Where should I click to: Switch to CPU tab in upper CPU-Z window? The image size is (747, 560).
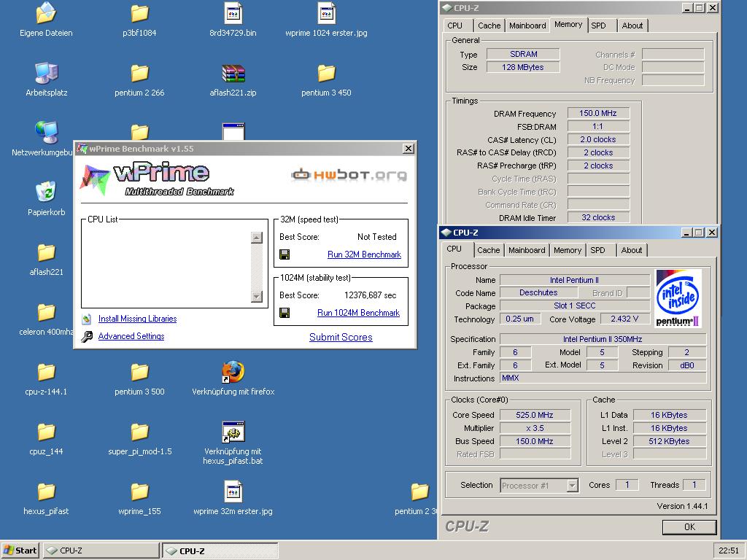455,26
